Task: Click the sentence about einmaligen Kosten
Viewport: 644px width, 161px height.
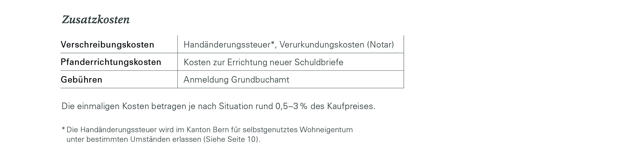Action: tap(218, 106)
